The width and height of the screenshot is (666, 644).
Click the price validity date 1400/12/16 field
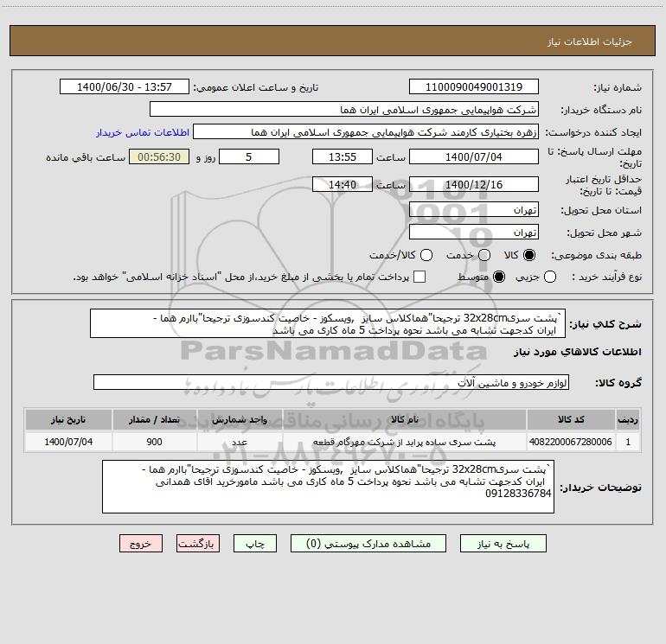(x=474, y=185)
